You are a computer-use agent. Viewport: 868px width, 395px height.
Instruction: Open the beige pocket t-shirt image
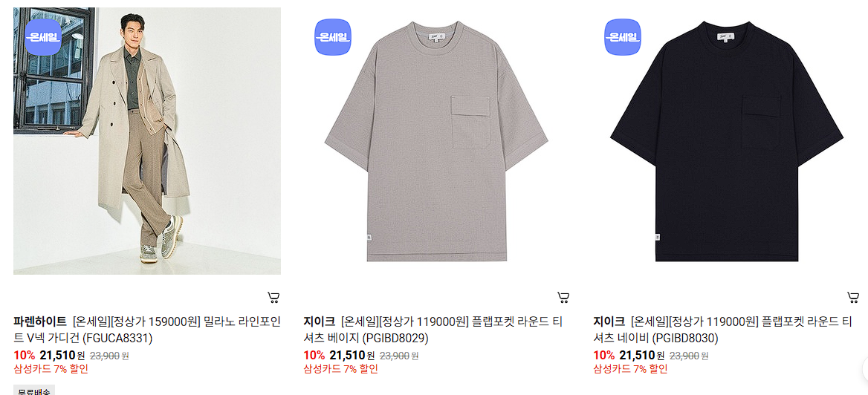(x=437, y=141)
